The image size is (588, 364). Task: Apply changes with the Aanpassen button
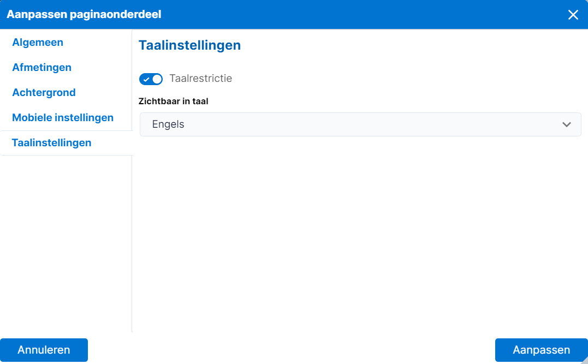(x=541, y=350)
